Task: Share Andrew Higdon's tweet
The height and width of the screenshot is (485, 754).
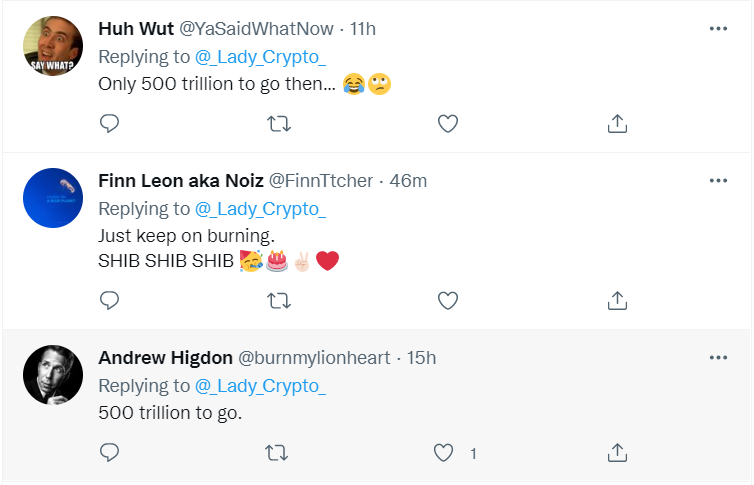Action: click(617, 453)
